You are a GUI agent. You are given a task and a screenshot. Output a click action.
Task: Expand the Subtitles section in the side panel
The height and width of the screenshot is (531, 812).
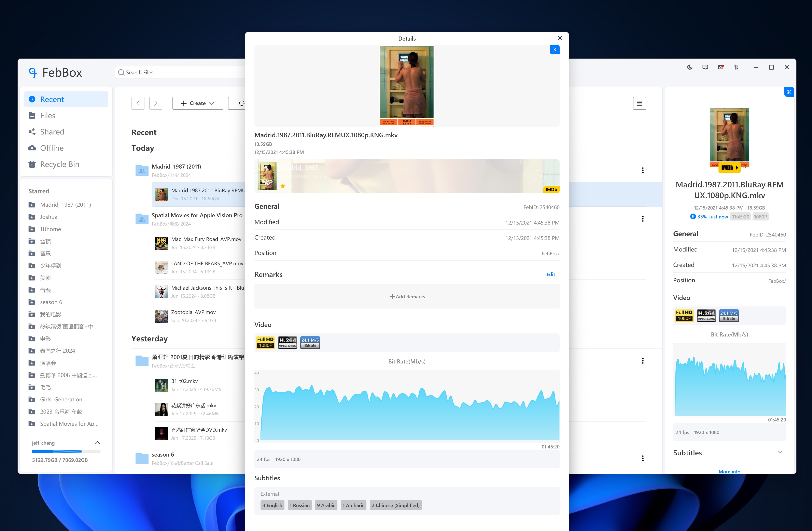click(x=780, y=453)
